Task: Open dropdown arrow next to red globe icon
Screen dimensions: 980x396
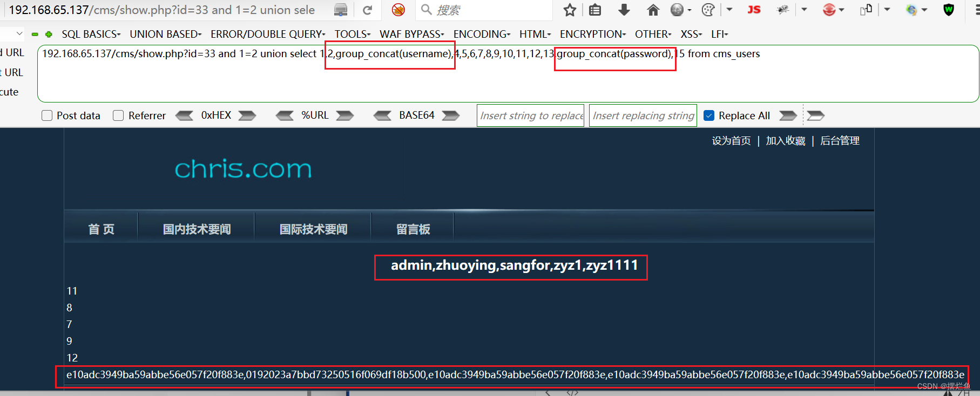Action: click(x=841, y=10)
